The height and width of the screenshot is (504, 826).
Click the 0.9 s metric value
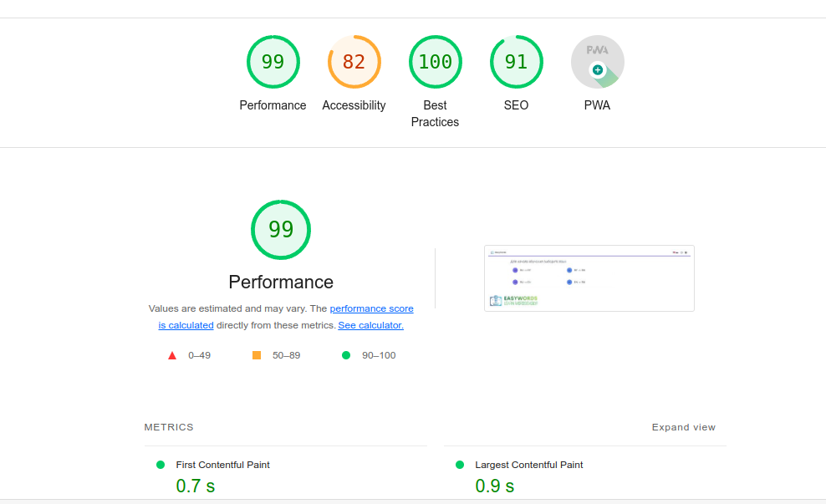click(x=495, y=486)
